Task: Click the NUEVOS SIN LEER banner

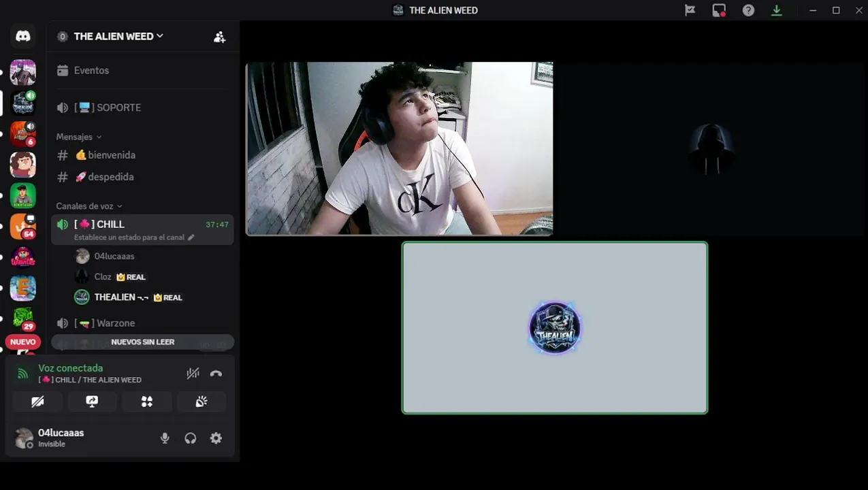Action: point(142,342)
